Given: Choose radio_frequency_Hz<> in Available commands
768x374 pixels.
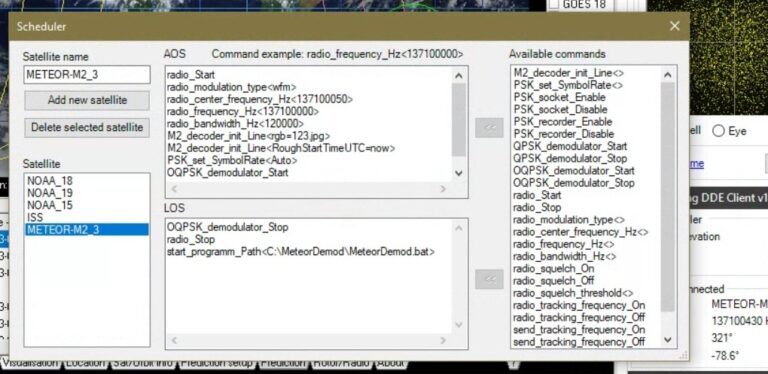Looking at the screenshot, I should pos(564,244).
